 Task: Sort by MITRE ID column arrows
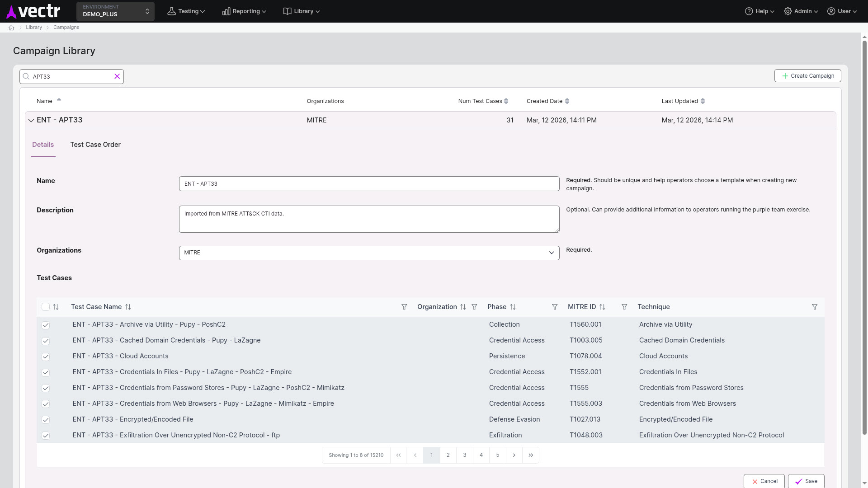[602, 307]
